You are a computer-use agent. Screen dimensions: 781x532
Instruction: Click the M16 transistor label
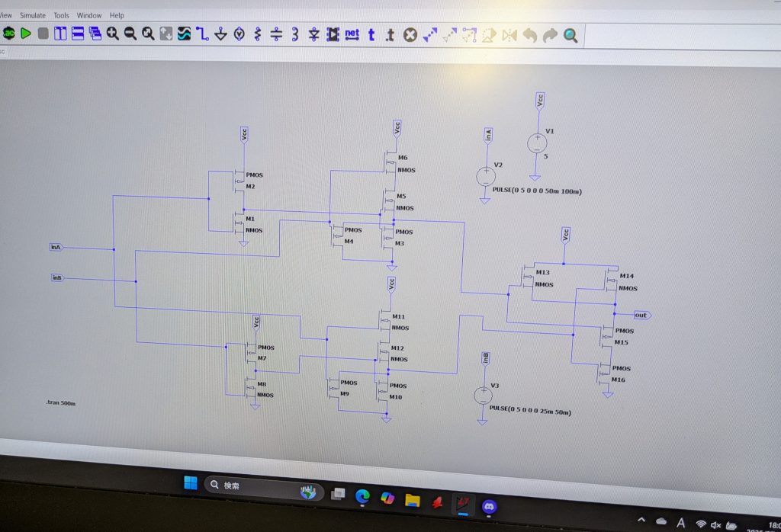click(x=618, y=380)
